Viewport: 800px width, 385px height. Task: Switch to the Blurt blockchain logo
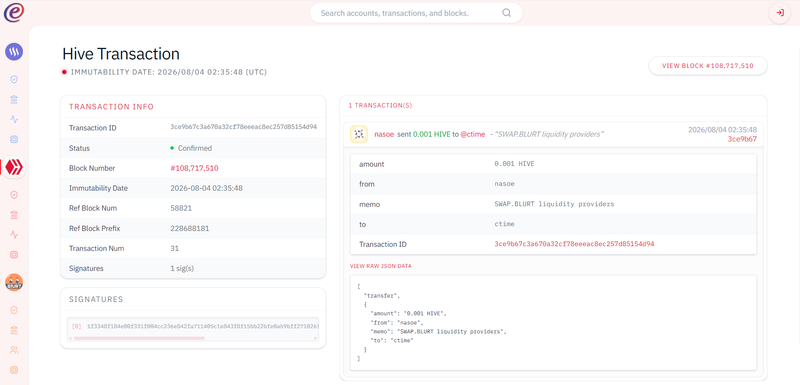click(x=14, y=282)
